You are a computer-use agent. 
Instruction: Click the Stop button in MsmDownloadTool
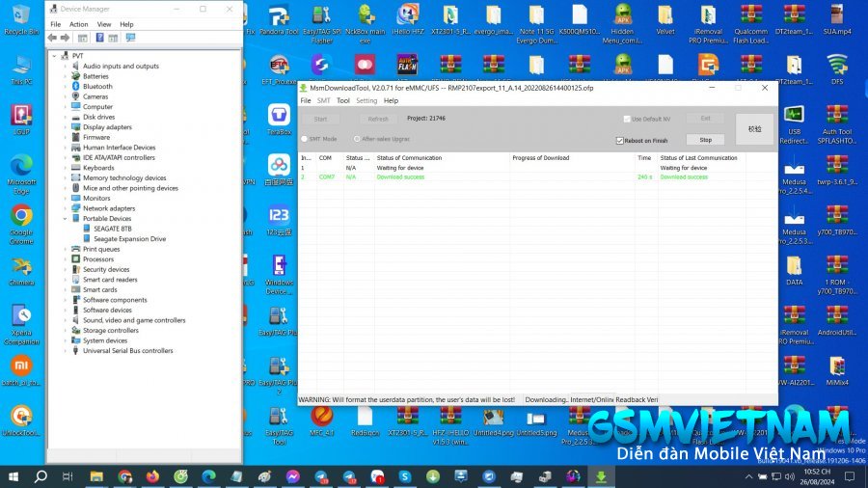pos(705,140)
